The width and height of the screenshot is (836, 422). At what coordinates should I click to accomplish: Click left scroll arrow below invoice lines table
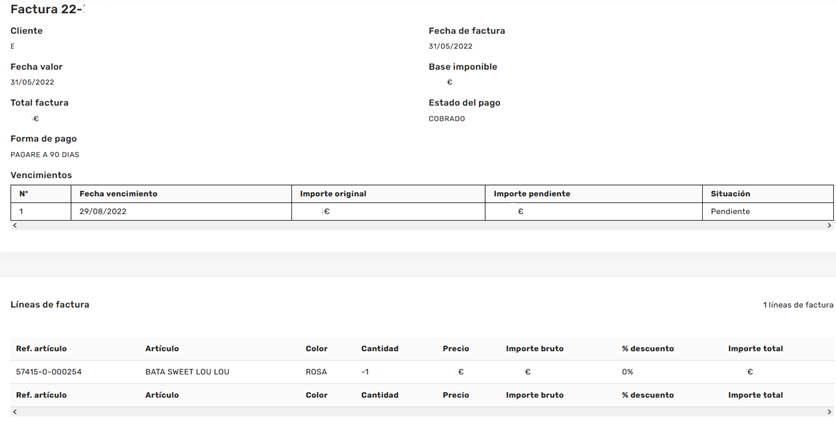click(x=14, y=412)
